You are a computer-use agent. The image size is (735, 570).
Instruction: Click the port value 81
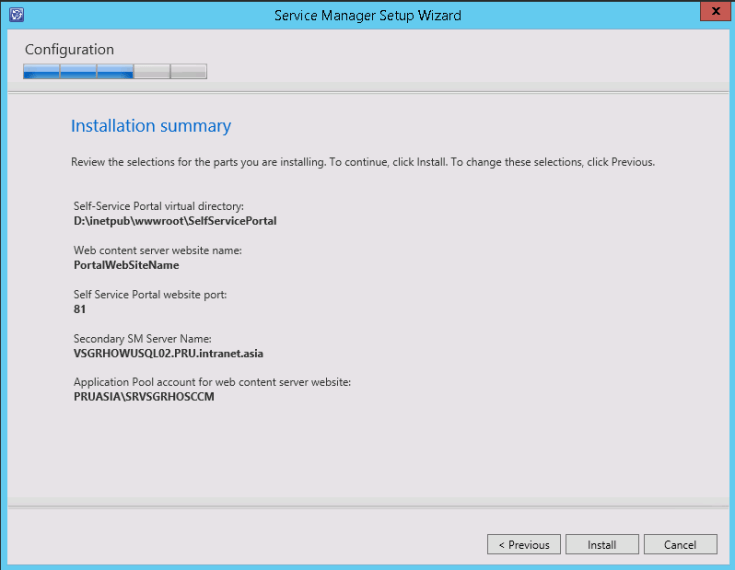[80, 309]
